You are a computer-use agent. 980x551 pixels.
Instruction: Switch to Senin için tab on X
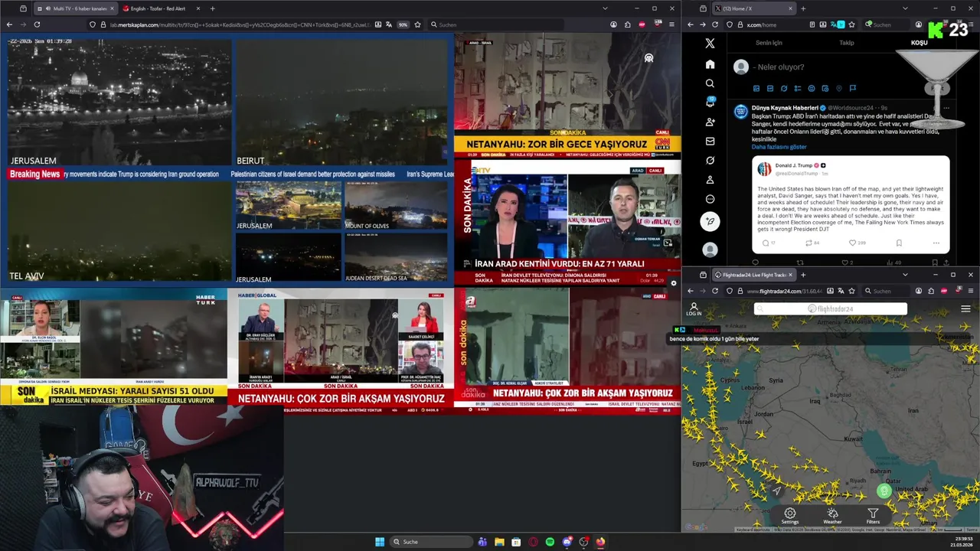pyautogui.click(x=769, y=43)
